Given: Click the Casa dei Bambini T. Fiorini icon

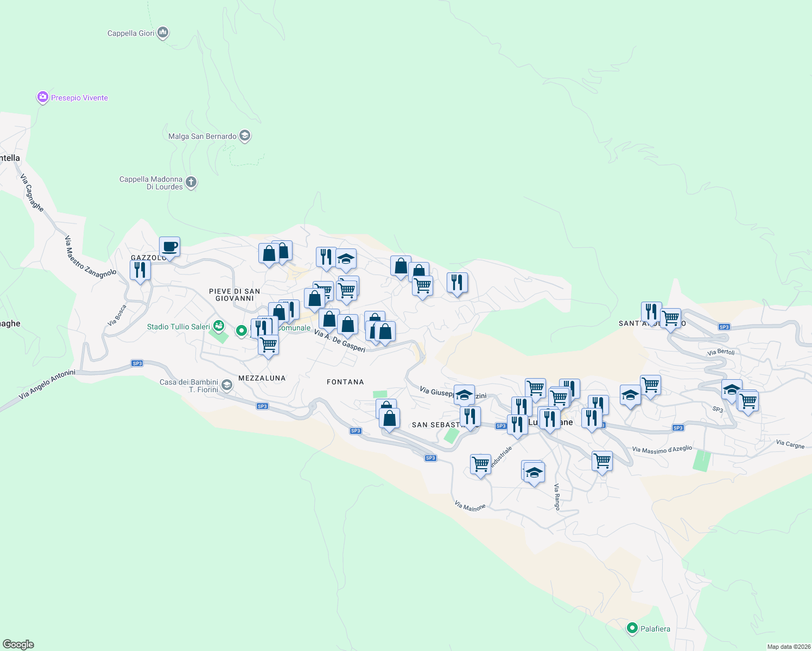Looking at the screenshot, I should pyautogui.click(x=227, y=385).
